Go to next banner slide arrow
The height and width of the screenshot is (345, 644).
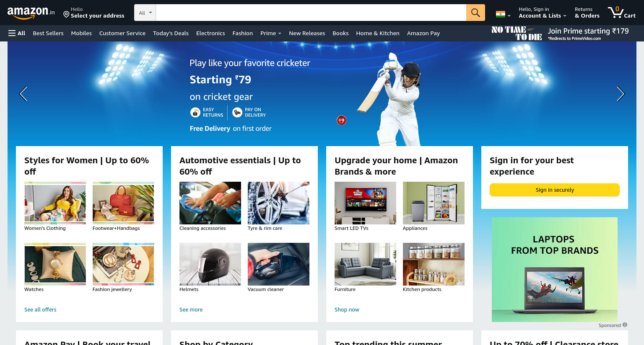pyautogui.click(x=621, y=94)
